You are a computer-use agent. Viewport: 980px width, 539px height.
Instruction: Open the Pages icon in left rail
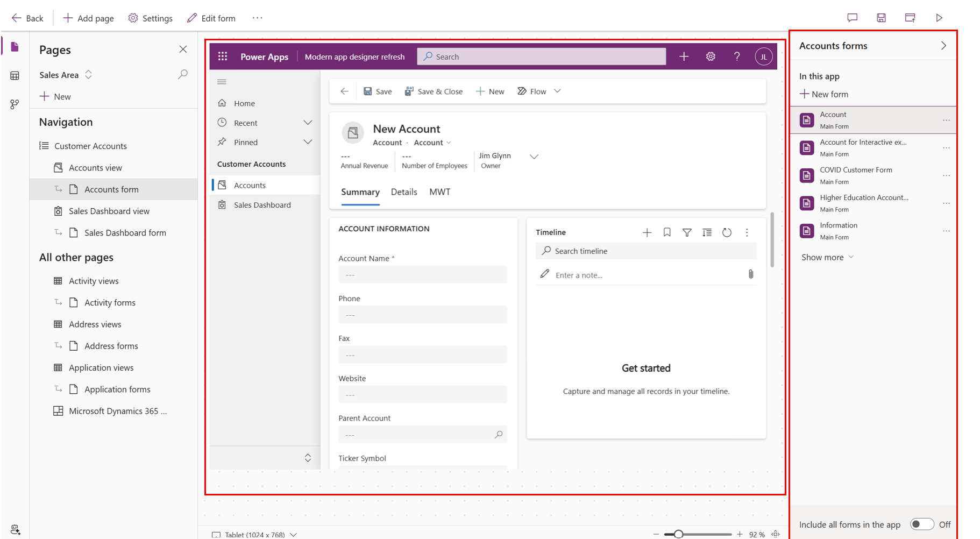(15, 47)
